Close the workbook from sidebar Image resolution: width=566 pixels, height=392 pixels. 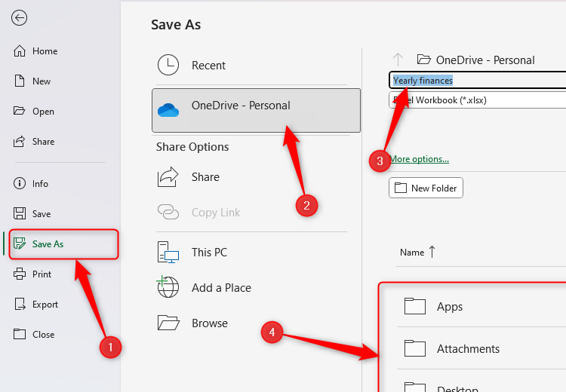[x=43, y=335]
